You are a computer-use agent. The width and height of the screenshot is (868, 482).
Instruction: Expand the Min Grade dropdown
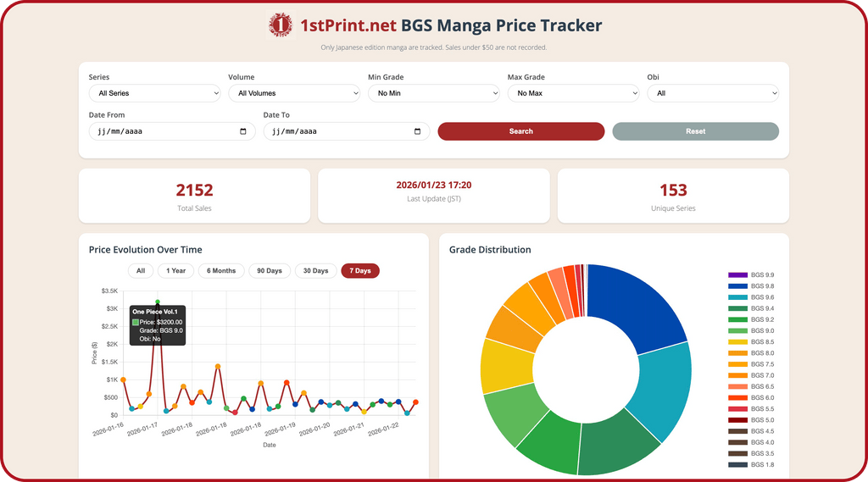pos(434,93)
